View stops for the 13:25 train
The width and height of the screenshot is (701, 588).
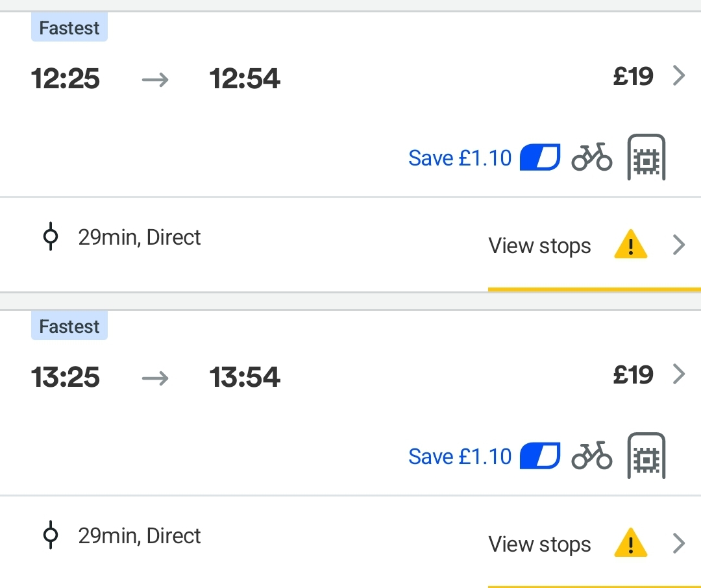[539, 545]
